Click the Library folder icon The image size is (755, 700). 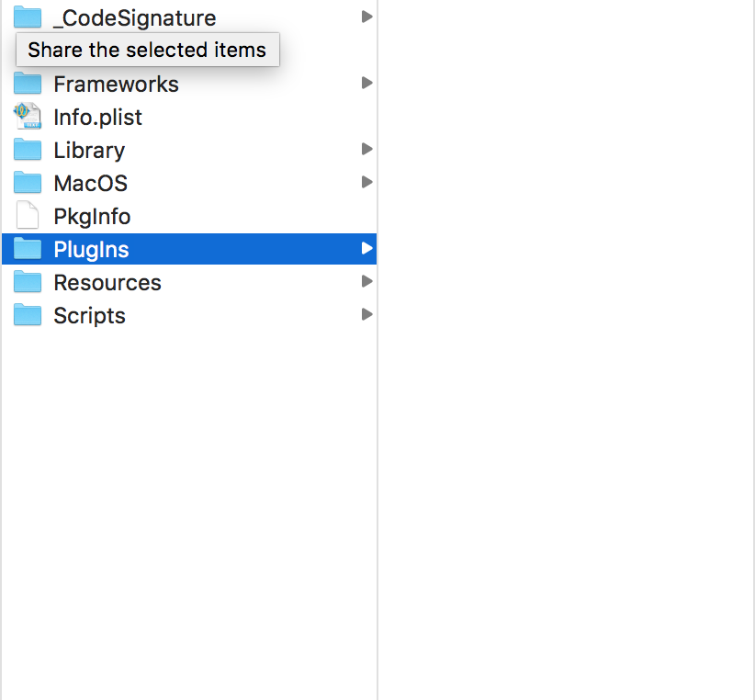point(28,150)
